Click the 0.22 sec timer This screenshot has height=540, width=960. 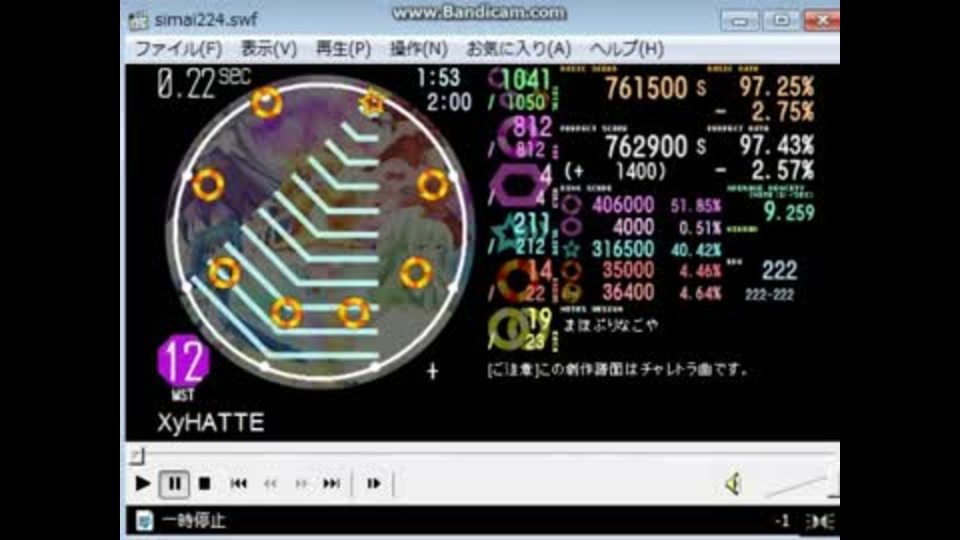pos(203,83)
